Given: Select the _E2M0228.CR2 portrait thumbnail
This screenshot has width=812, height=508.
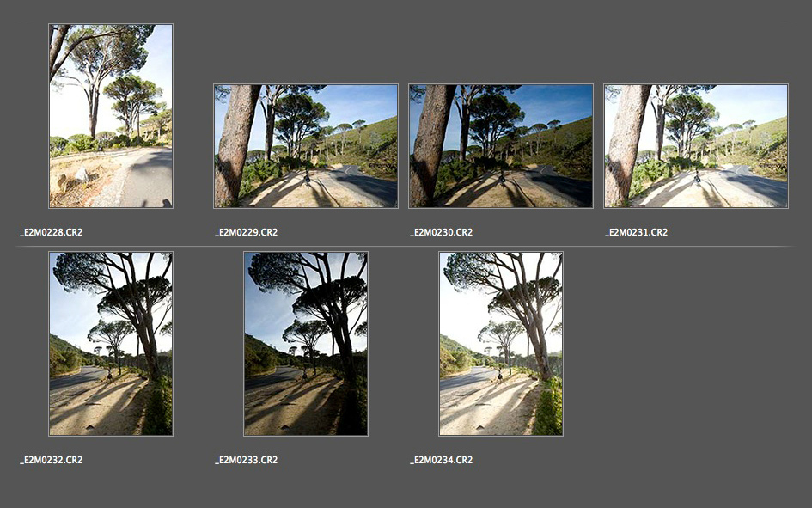Looking at the screenshot, I should pyautogui.click(x=111, y=116).
